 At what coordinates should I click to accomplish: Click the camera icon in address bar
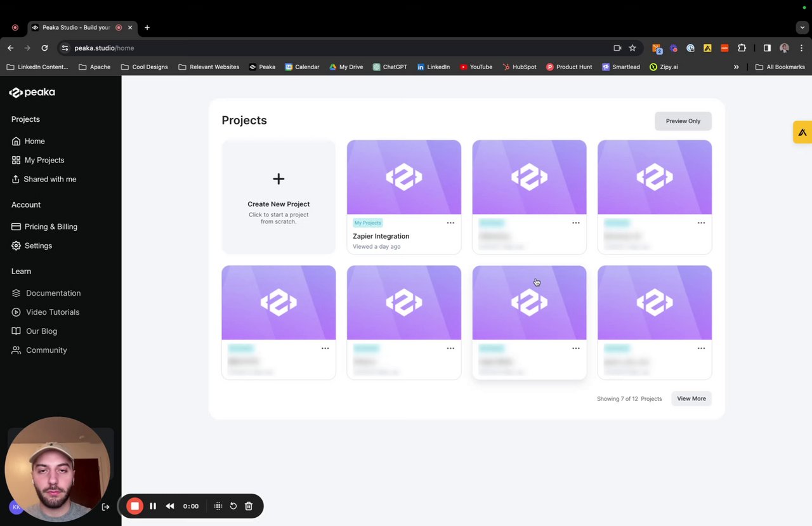617,48
